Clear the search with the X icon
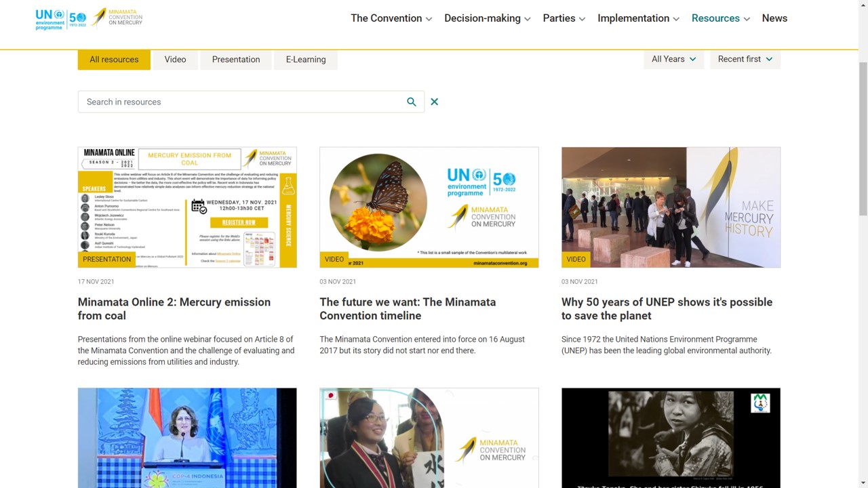868x488 pixels. tap(434, 102)
